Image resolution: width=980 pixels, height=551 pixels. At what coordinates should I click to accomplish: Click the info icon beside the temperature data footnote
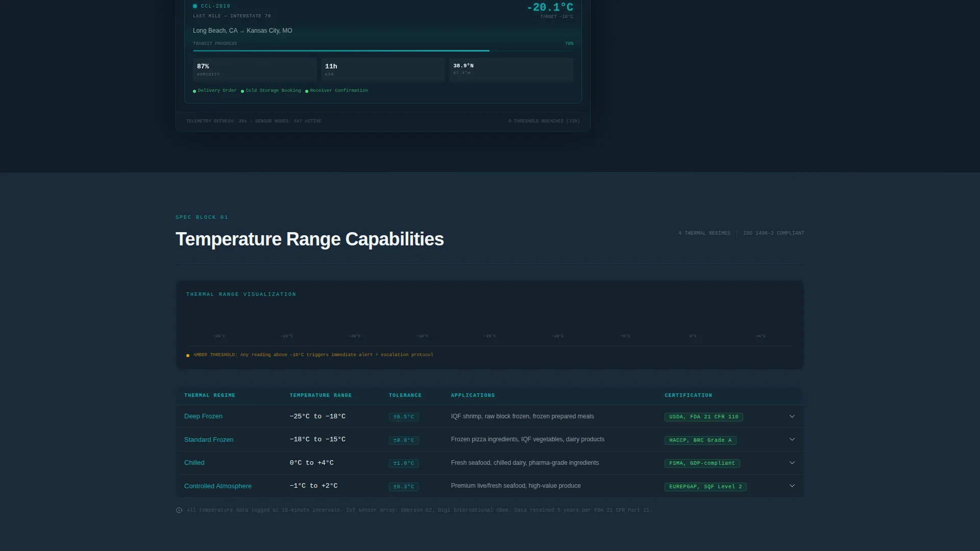pyautogui.click(x=179, y=510)
